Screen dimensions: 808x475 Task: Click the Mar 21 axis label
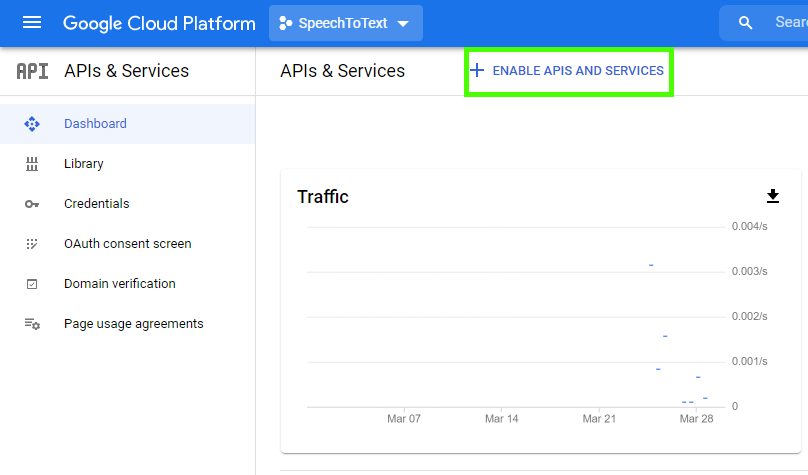[599, 419]
